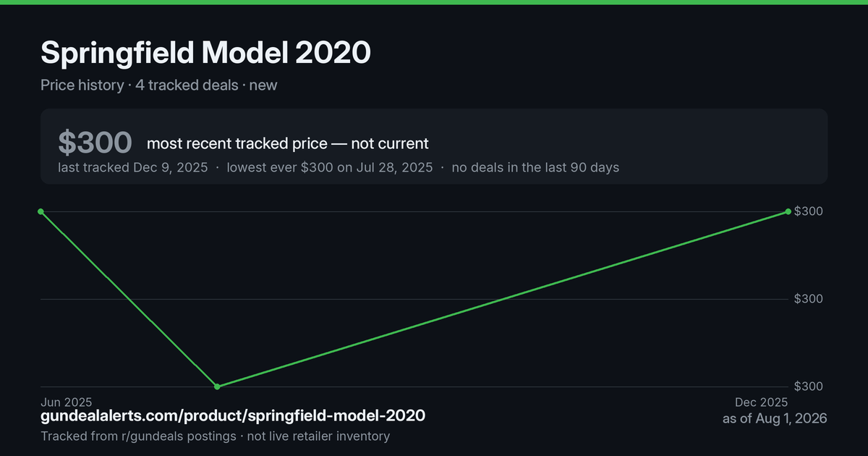The image size is (868, 456).
Task: Click the Jun 2025 x-axis label
Action: (x=66, y=402)
